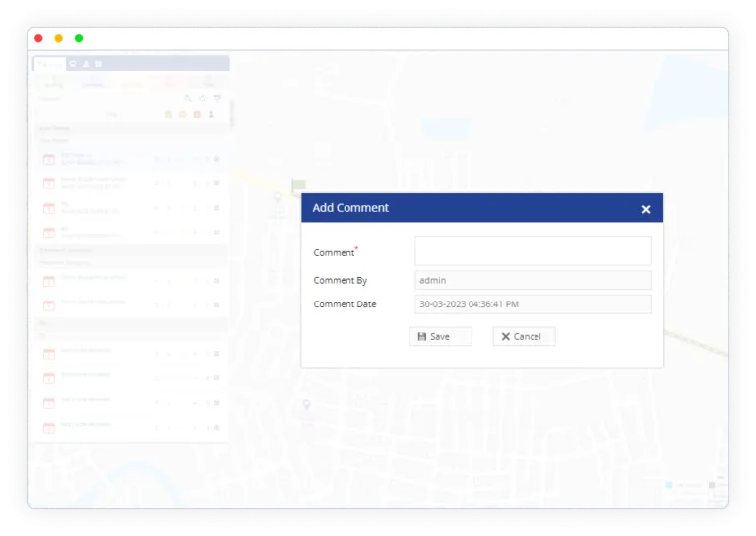Select the first tab in the left panel header
Screen dimensions: 756x536
[x=50, y=64]
